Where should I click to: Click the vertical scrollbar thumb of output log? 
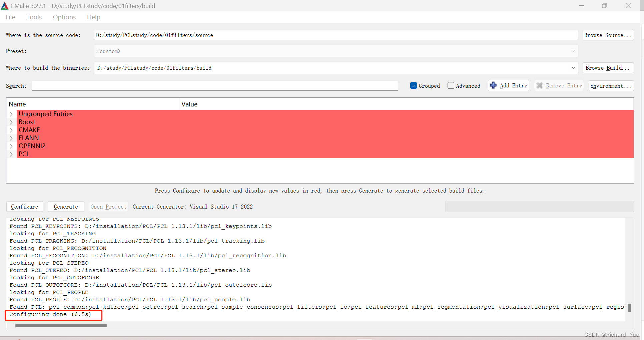coord(629,308)
